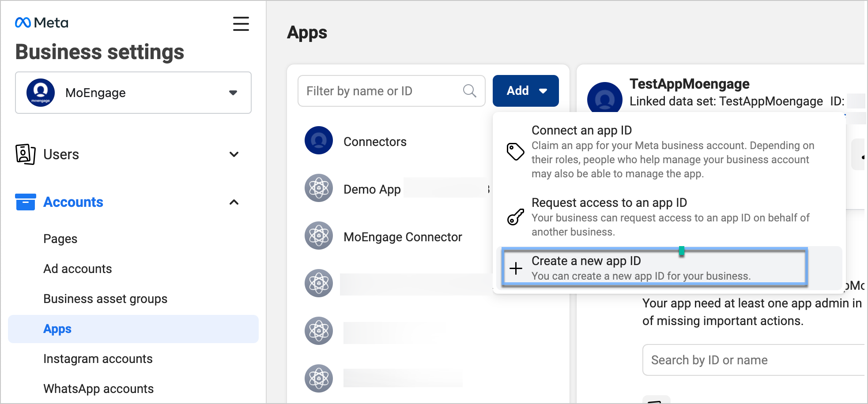Collapse the Accounts section chevron
Image resolution: width=868 pixels, height=404 pixels.
click(234, 202)
